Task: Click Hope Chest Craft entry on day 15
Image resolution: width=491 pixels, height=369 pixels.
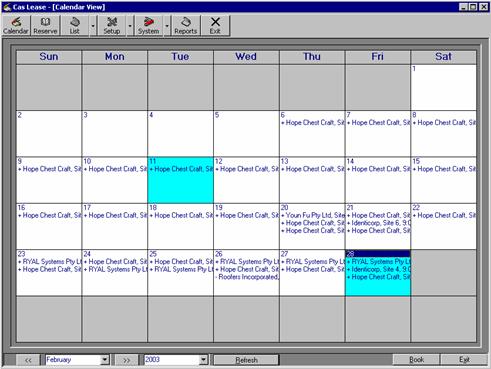Action: [x=444, y=169]
